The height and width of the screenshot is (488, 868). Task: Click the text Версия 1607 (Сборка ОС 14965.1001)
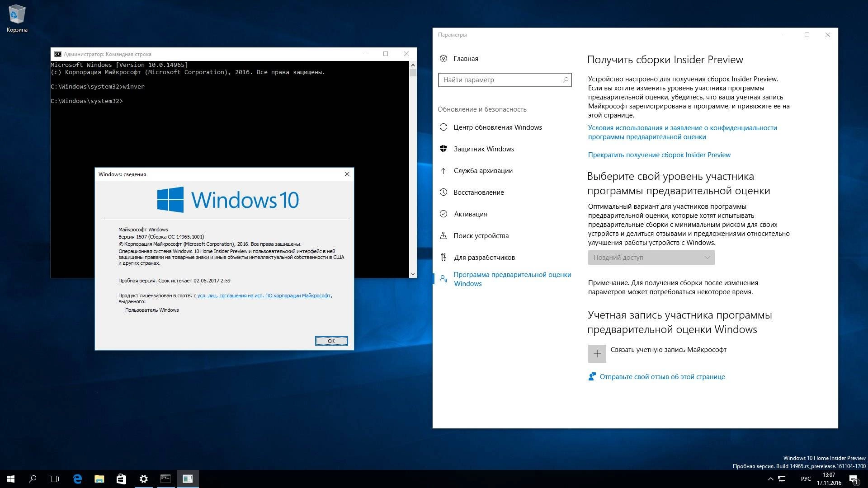161,237
